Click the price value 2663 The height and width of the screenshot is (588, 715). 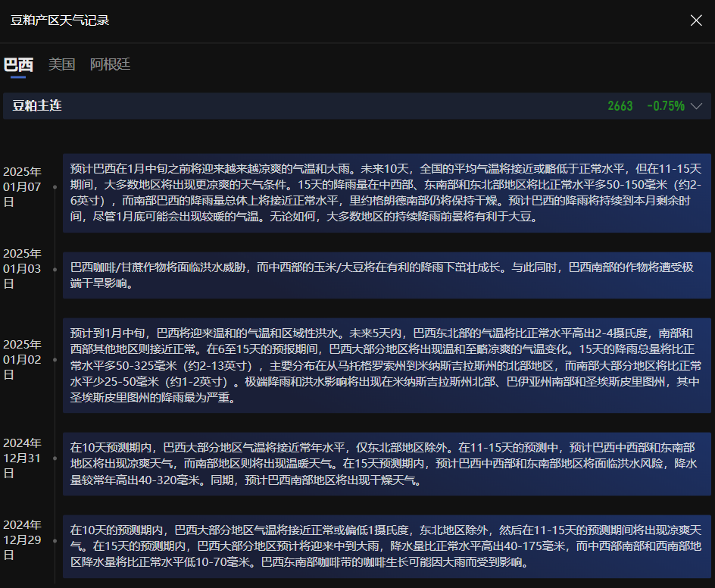(620, 106)
